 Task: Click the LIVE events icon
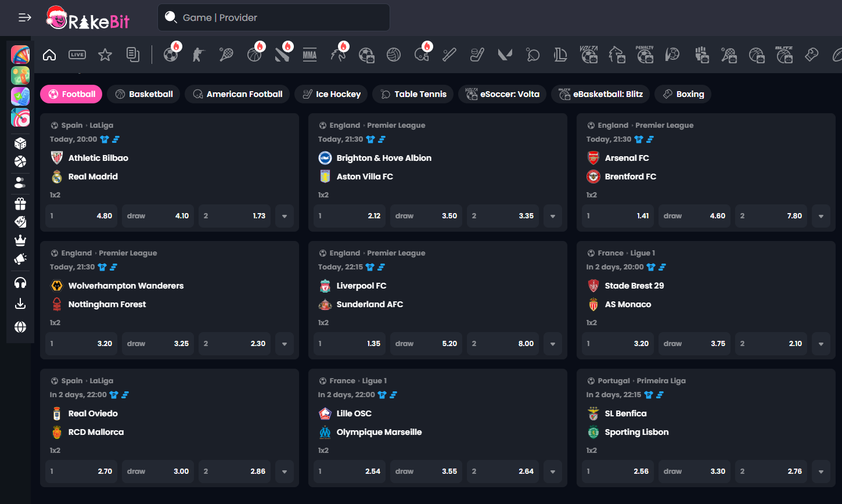point(77,55)
